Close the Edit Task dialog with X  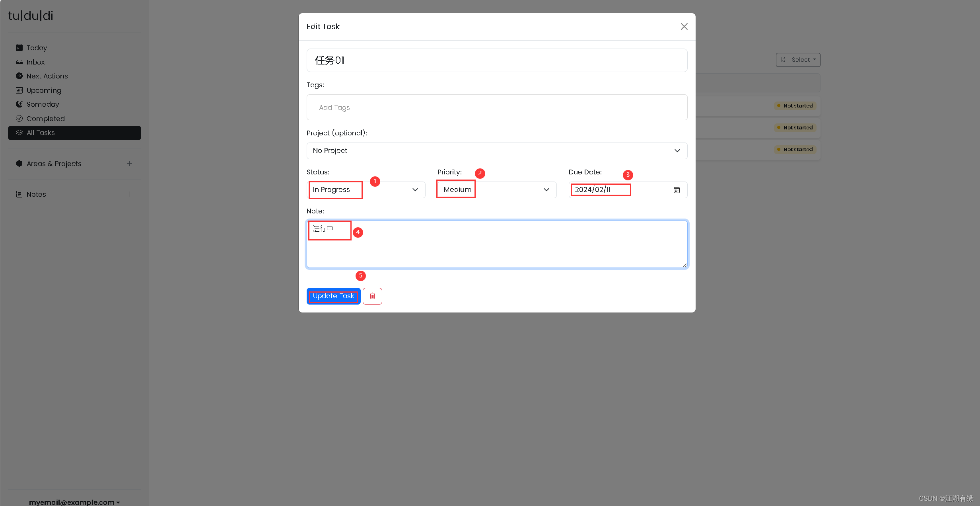pyautogui.click(x=684, y=26)
